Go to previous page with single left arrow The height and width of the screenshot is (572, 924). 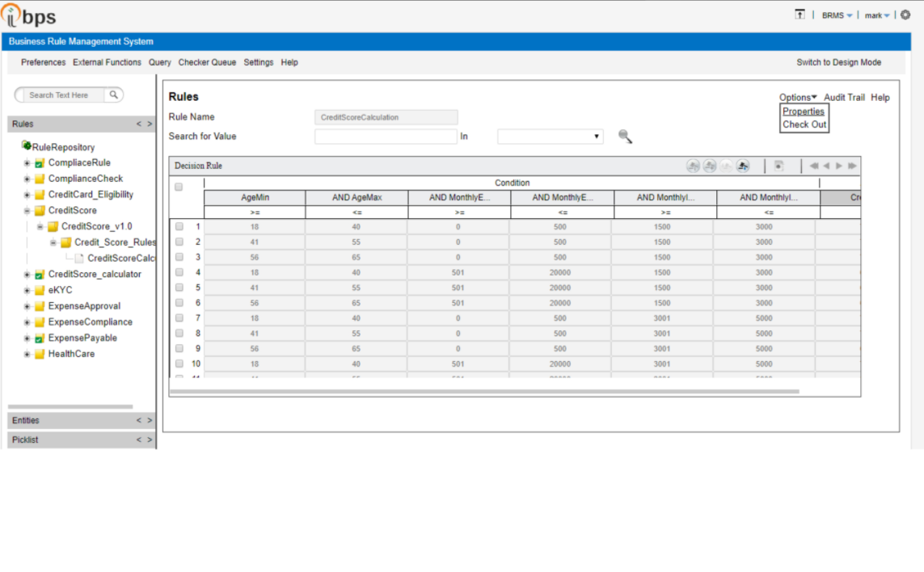click(826, 166)
